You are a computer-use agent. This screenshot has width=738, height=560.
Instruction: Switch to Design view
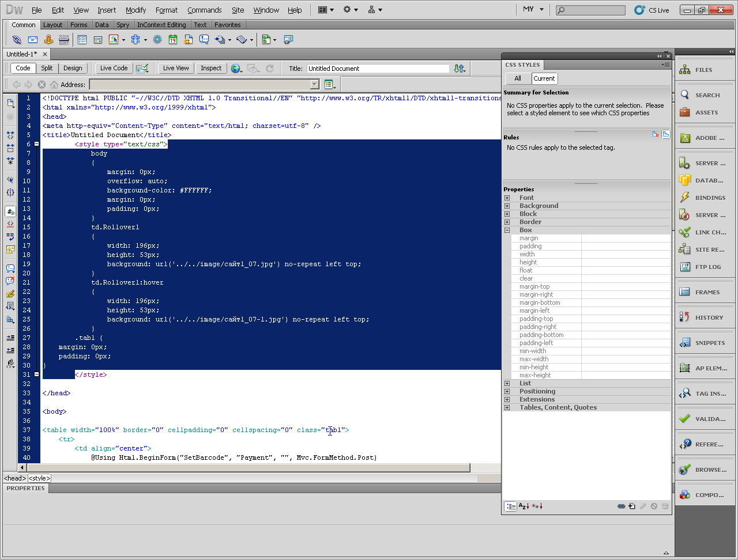[73, 68]
